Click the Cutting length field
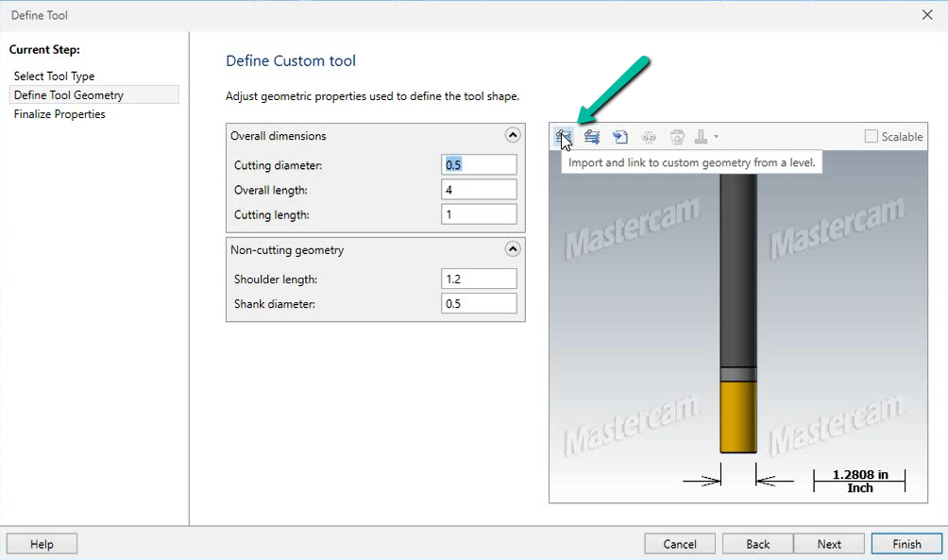 click(x=479, y=214)
